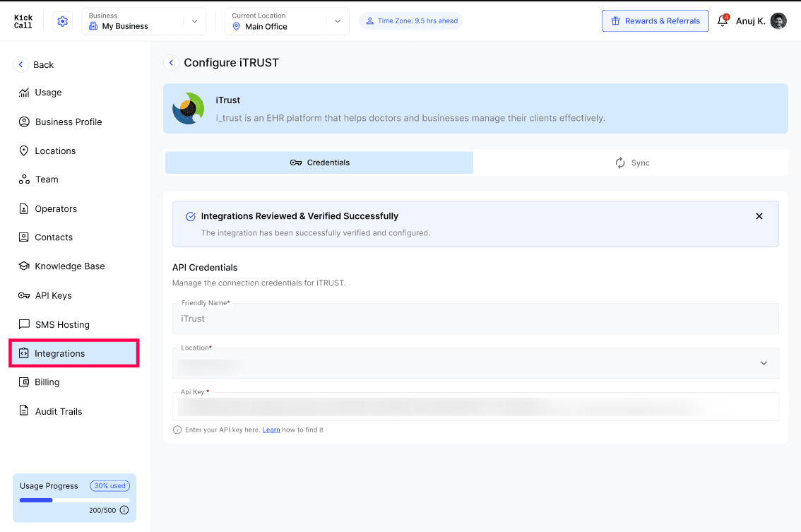Focus the Api Key input field
This screenshot has width=801, height=532.
pyautogui.click(x=475, y=407)
